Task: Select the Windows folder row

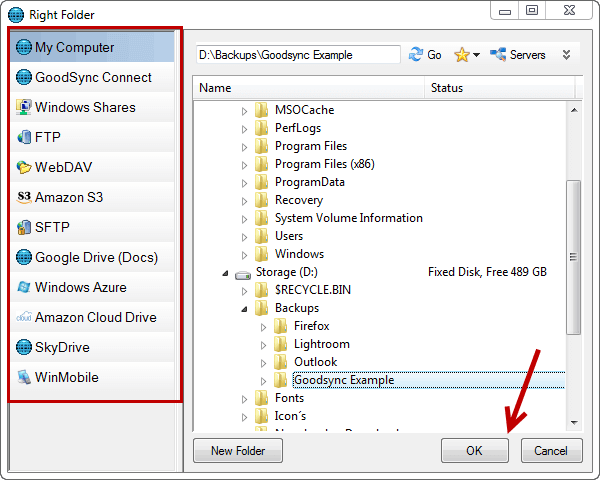Action: coord(299,254)
